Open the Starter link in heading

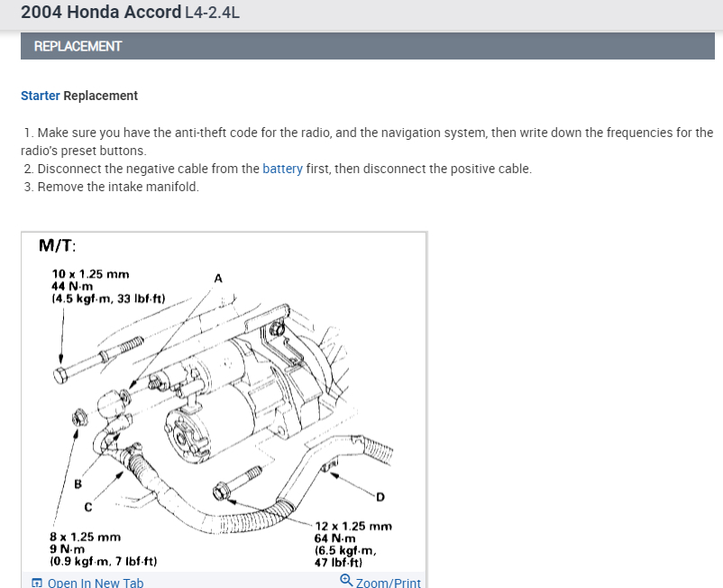pyautogui.click(x=40, y=96)
